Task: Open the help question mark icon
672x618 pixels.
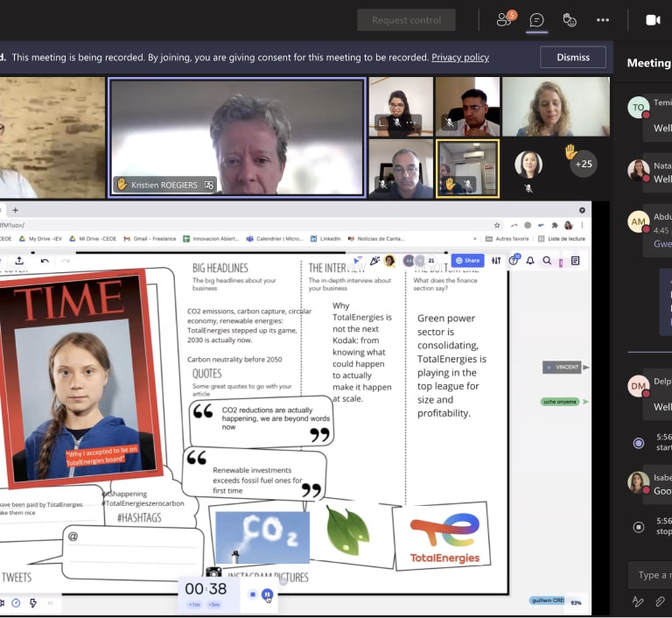Action: pos(514,260)
